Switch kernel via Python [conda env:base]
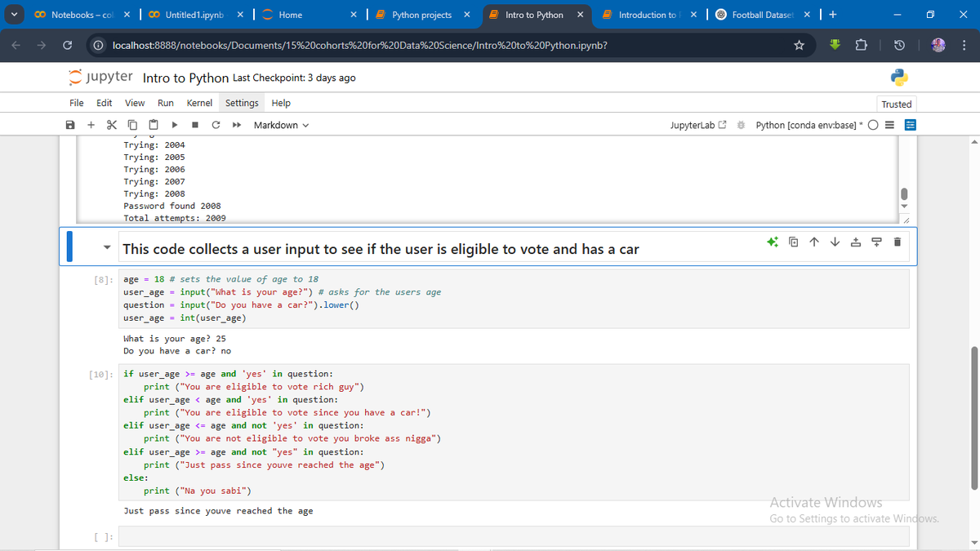The image size is (980, 551). (x=808, y=125)
